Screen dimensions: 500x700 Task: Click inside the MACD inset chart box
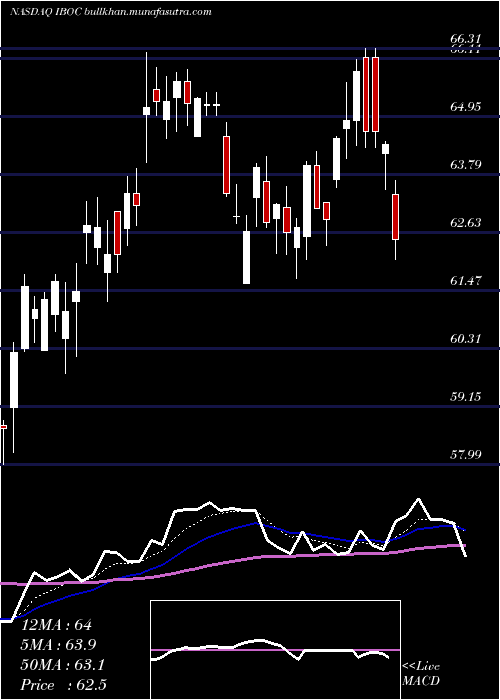point(275,650)
